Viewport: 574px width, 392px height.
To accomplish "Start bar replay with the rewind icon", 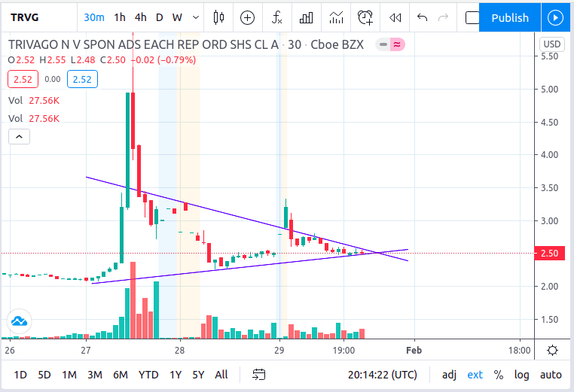I will click(395, 17).
